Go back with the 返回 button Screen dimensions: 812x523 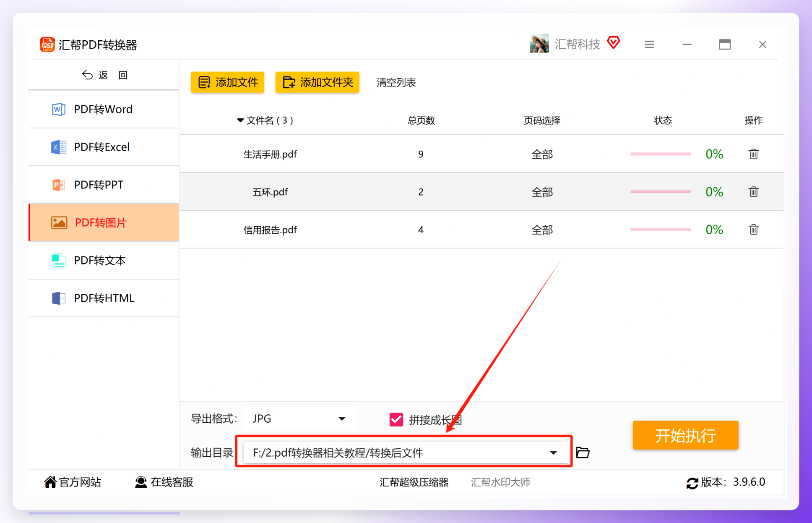pyautogui.click(x=105, y=75)
